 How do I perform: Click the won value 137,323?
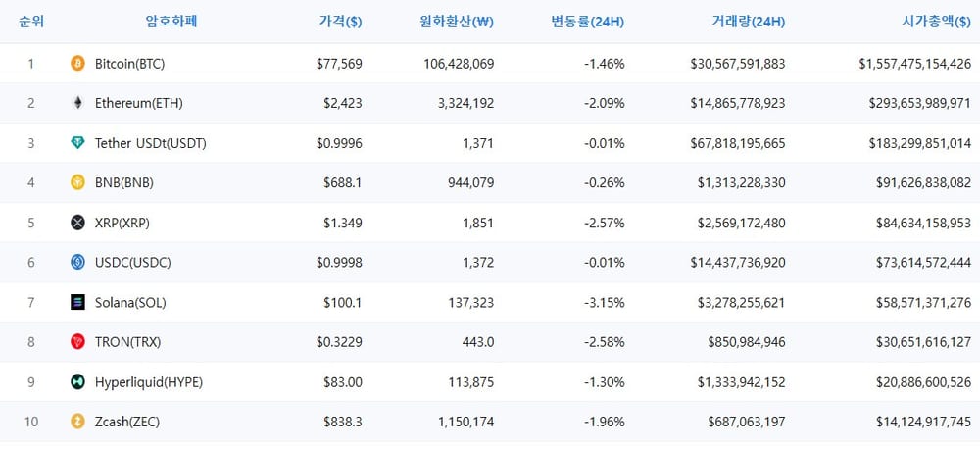click(x=471, y=303)
